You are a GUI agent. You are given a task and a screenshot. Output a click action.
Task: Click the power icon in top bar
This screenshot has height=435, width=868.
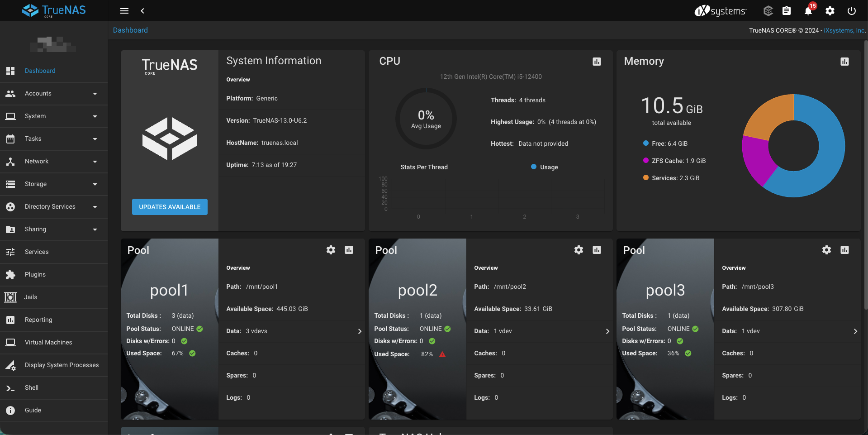[851, 11]
